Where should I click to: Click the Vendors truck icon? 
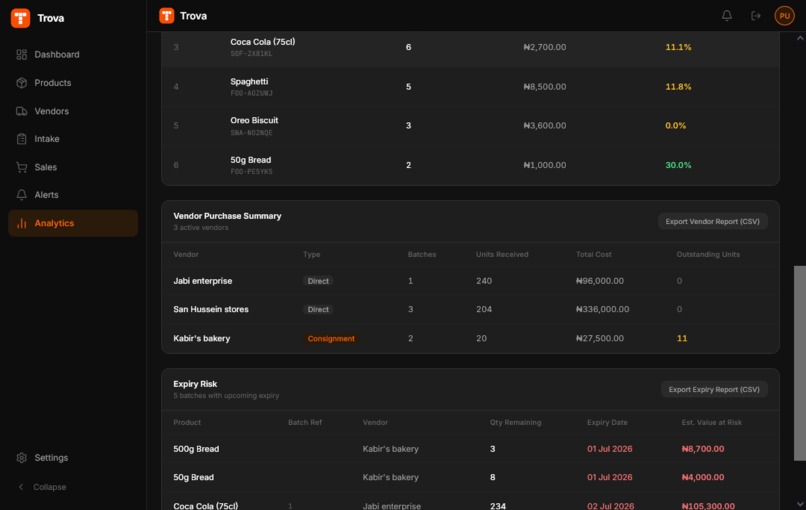point(22,111)
